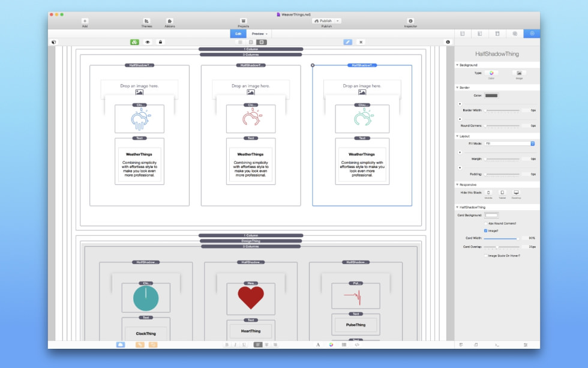Viewport: 588px width, 368px height.
Task: Click the teal ClockThing clock image
Action: click(x=146, y=298)
